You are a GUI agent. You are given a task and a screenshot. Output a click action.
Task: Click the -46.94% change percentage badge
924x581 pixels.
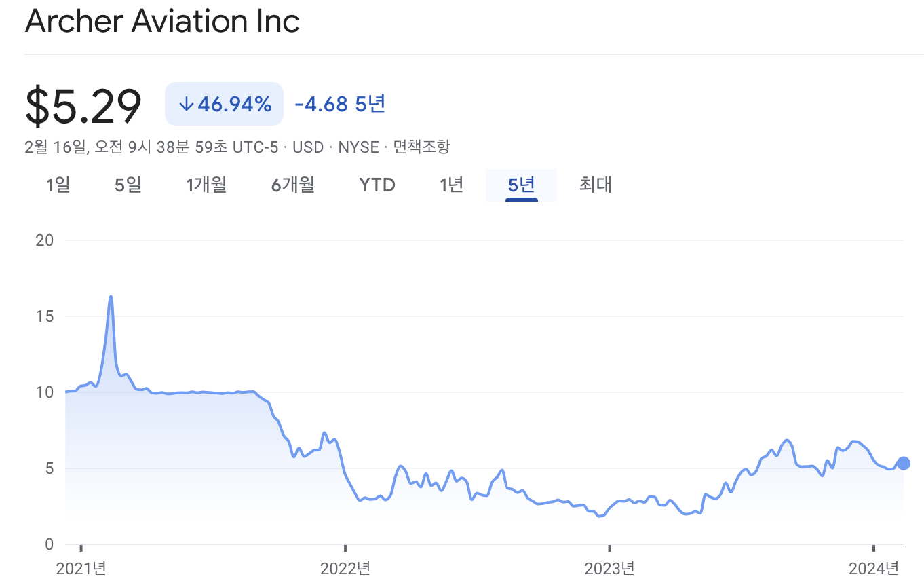(224, 104)
